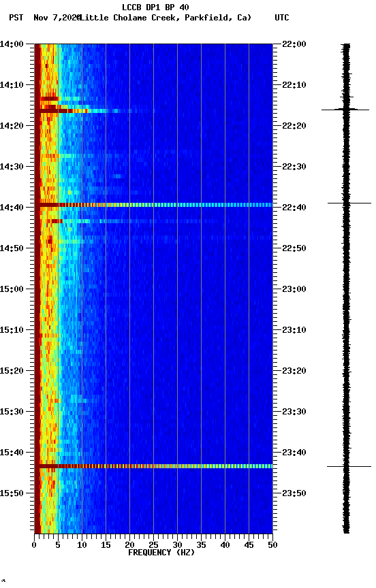This screenshot has width=376, height=588.
Task: Click the 25 Hz frequency axis label
Action: coord(153,545)
